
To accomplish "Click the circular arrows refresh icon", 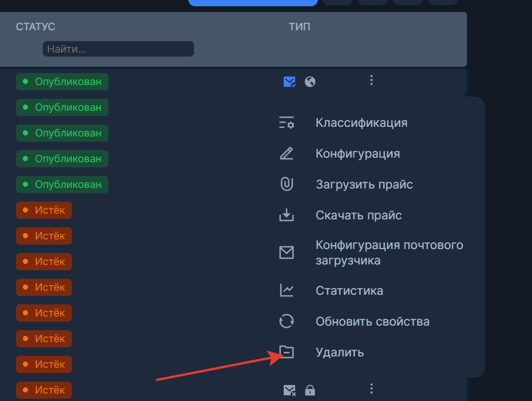I will 287,321.
